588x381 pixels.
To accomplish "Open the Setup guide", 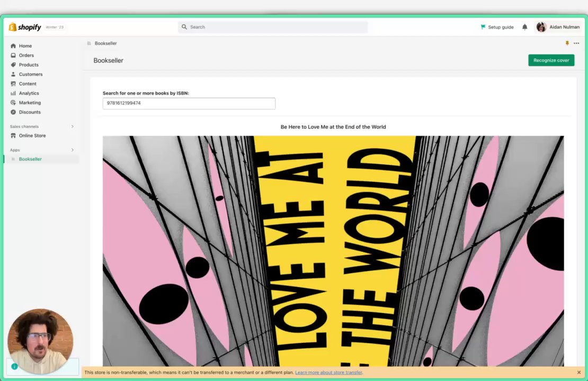I will pos(497,27).
